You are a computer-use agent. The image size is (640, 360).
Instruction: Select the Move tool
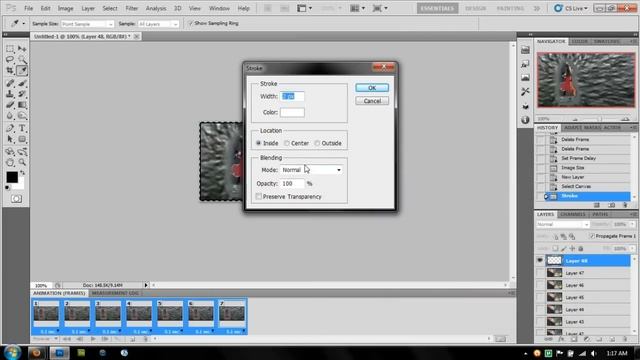(22, 49)
